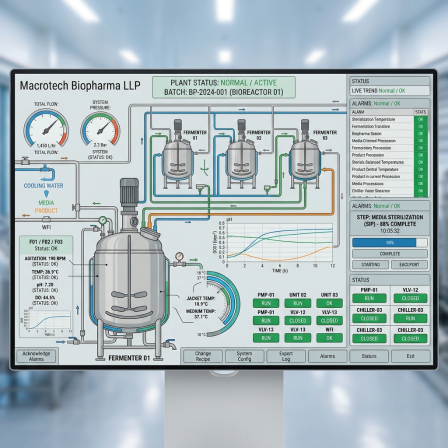Toggle the WFI OK status indicator
This screenshot has height=448, width=448.
(329, 338)
